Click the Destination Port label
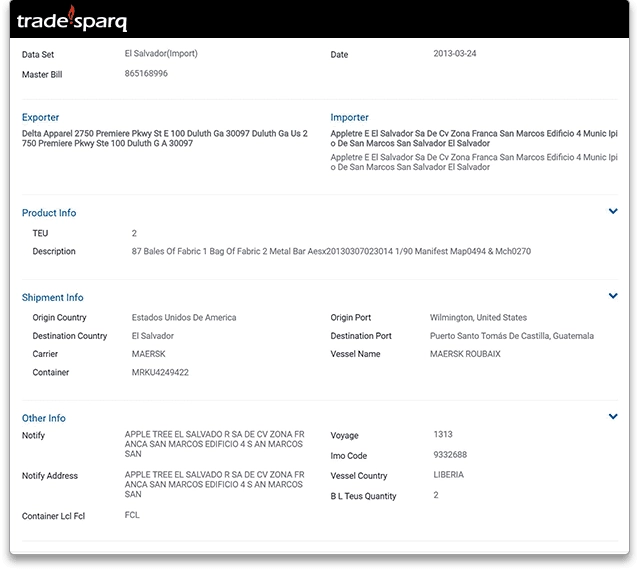This screenshot has height=577, width=637. tap(361, 336)
